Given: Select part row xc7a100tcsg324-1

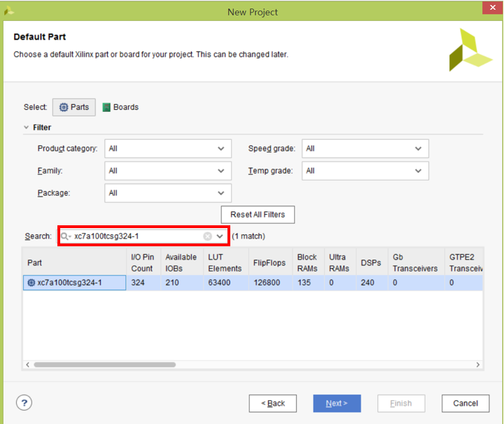Looking at the screenshot, I should click(x=253, y=283).
